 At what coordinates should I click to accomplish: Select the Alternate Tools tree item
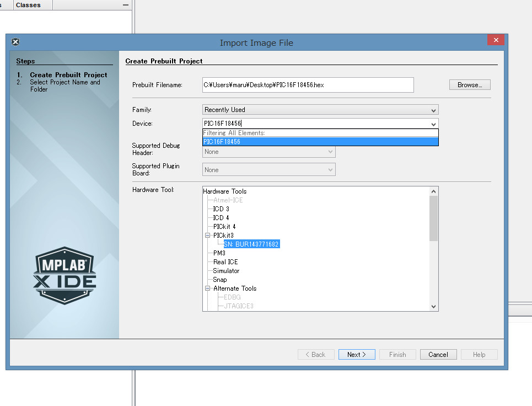point(235,289)
